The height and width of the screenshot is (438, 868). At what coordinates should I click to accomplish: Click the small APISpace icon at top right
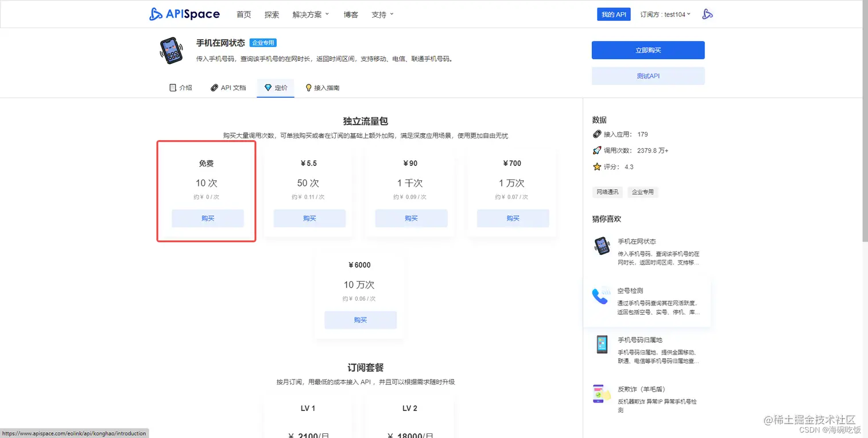[707, 14]
